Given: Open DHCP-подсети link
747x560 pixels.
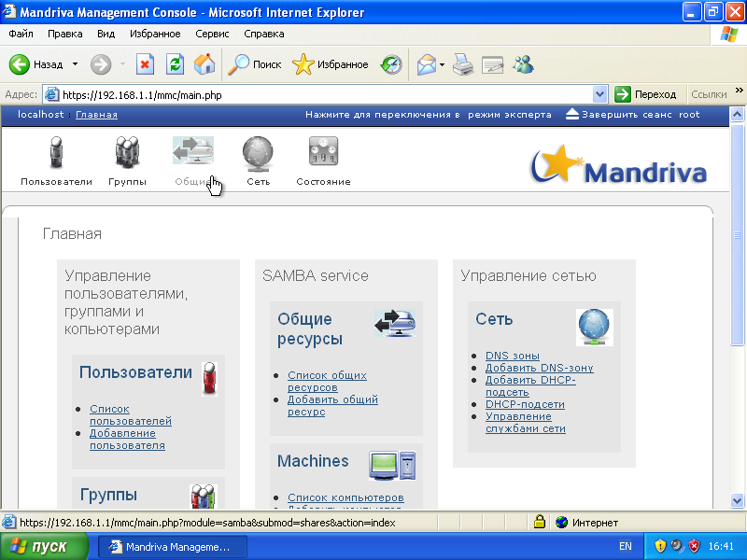Looking at the screenshot, I should point(525,404).
